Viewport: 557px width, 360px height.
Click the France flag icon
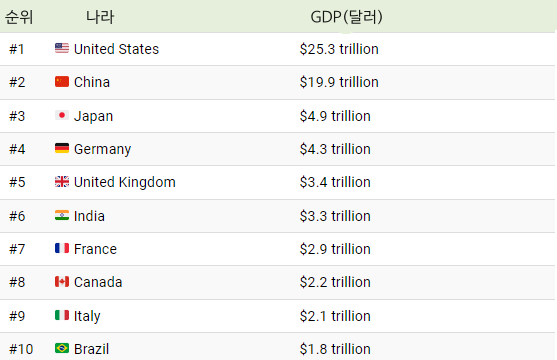point(62,248)
